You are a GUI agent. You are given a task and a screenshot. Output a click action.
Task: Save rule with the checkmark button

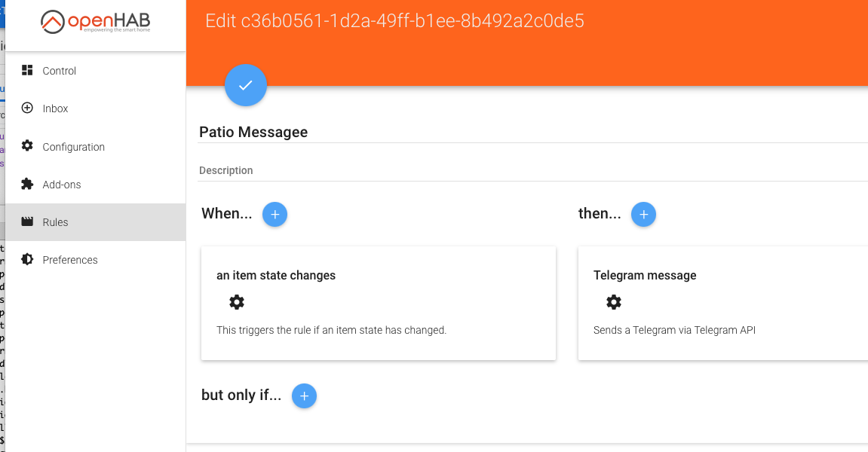pyautogui.click(x=246, y=85)
